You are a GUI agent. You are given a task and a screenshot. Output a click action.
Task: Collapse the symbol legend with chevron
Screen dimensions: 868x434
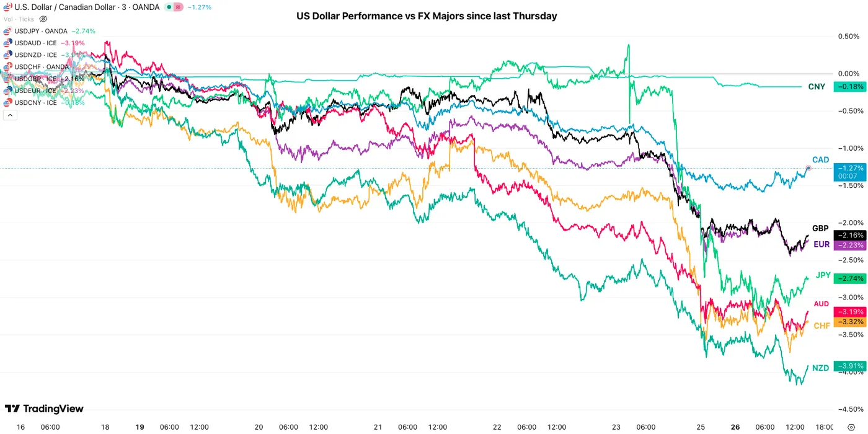[10, 115]
